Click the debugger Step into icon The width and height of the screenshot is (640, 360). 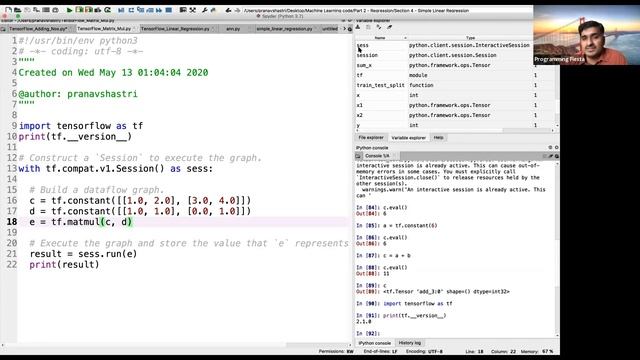pyautogui.click(x=141, y=10)
